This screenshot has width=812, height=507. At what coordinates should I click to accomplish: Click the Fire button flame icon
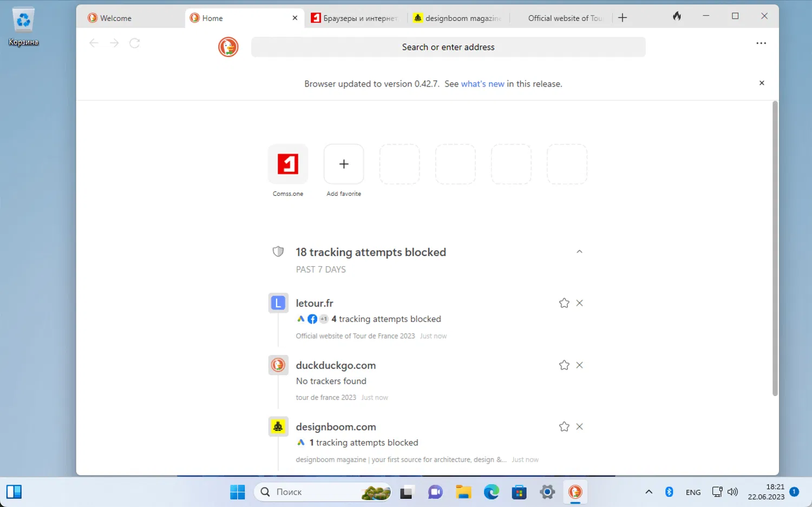click(677, 16)
